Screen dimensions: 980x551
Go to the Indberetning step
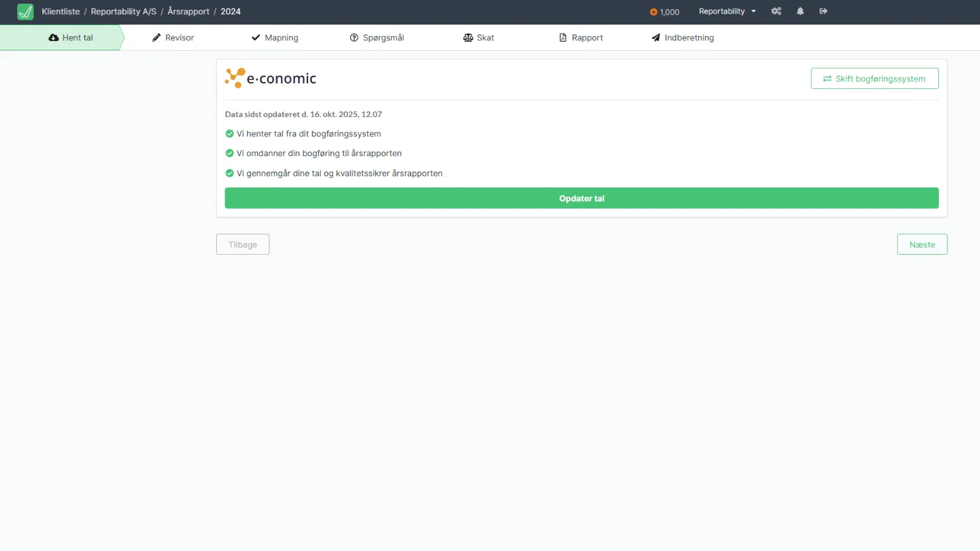click(x=683, y=37)
